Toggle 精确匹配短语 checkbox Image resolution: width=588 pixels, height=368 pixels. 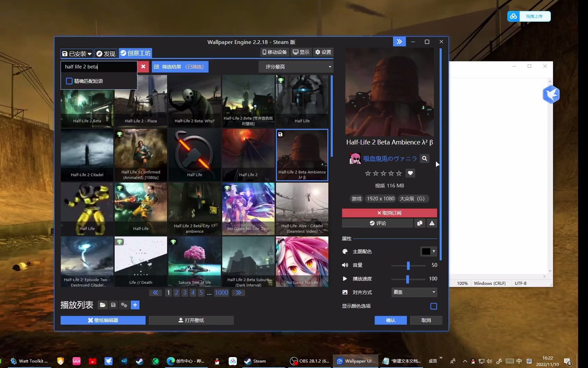(x=69, y=81)
